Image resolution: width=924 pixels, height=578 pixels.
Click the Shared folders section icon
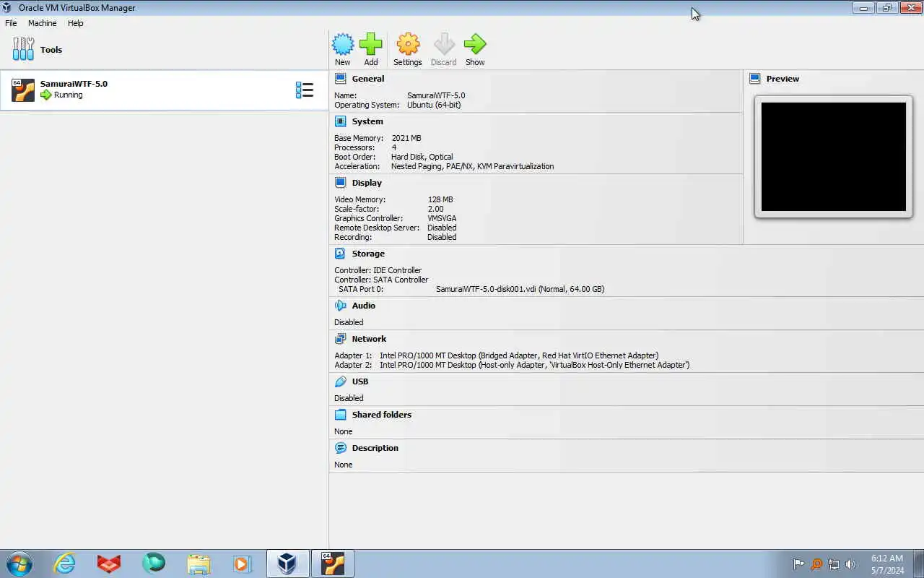pyautogui.click(x=341, y=415)
